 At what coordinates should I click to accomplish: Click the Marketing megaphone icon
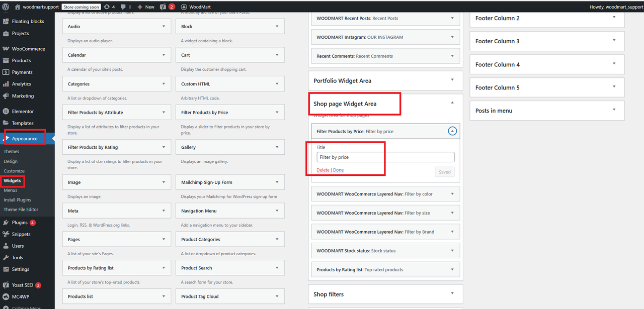pos(6,96)
